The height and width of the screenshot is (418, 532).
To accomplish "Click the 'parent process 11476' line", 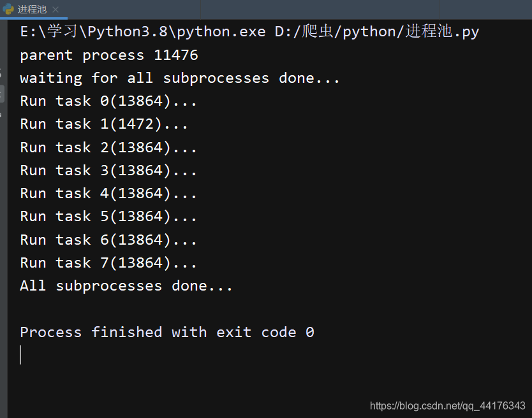I will 109,55.
